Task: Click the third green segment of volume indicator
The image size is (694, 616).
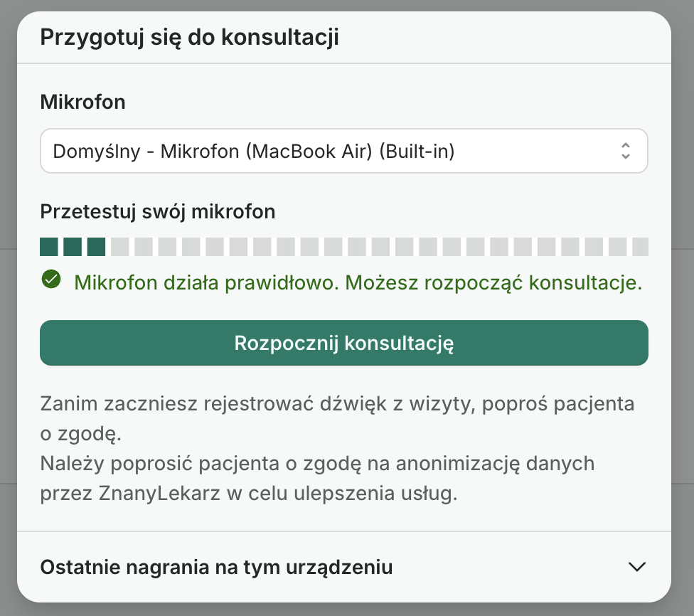Action: (96, 246)
